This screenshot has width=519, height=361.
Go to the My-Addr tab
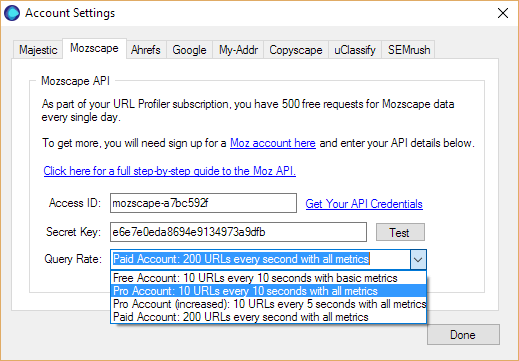(238, 50)
